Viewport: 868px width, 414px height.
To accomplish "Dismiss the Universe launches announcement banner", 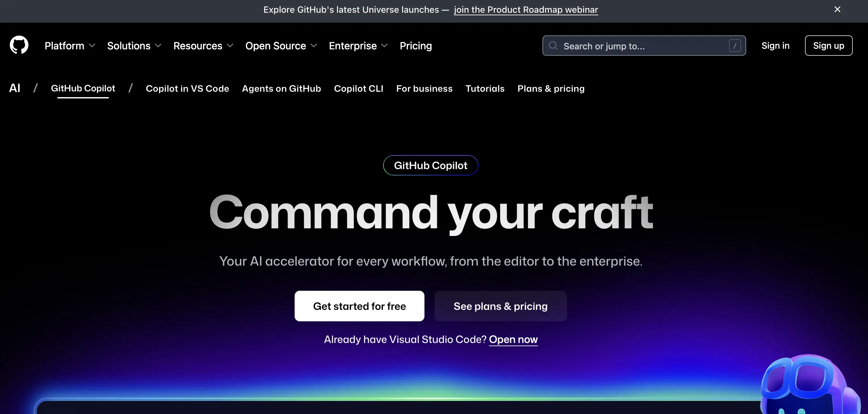I will pos(837,9).
